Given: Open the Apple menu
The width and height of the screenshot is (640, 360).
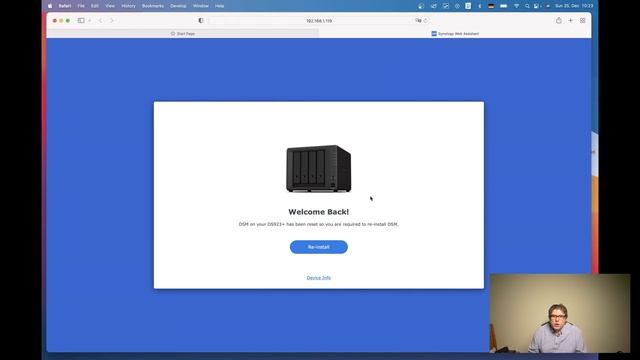Looking at the screenshot, I should [x=50, y=6].
